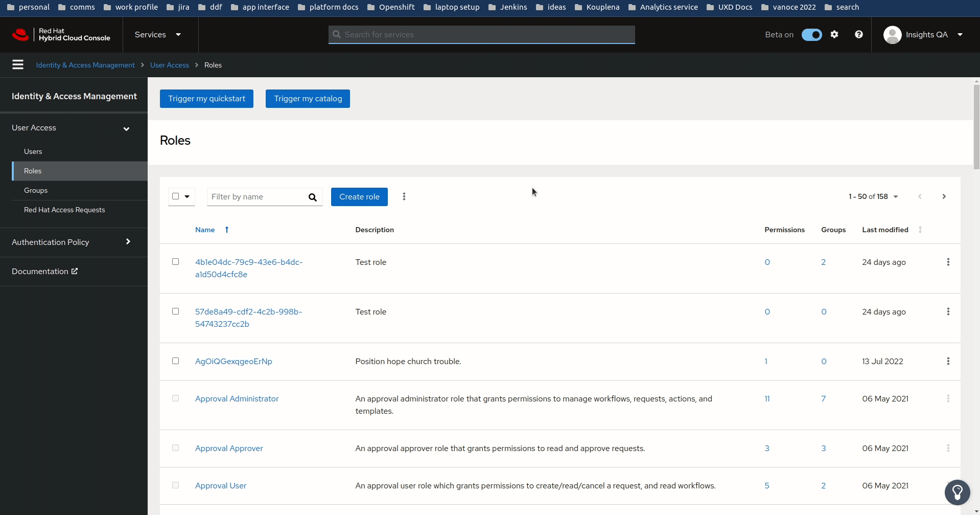Toggle the Beta on switch
980x515 pixels.
click(811, 35)
